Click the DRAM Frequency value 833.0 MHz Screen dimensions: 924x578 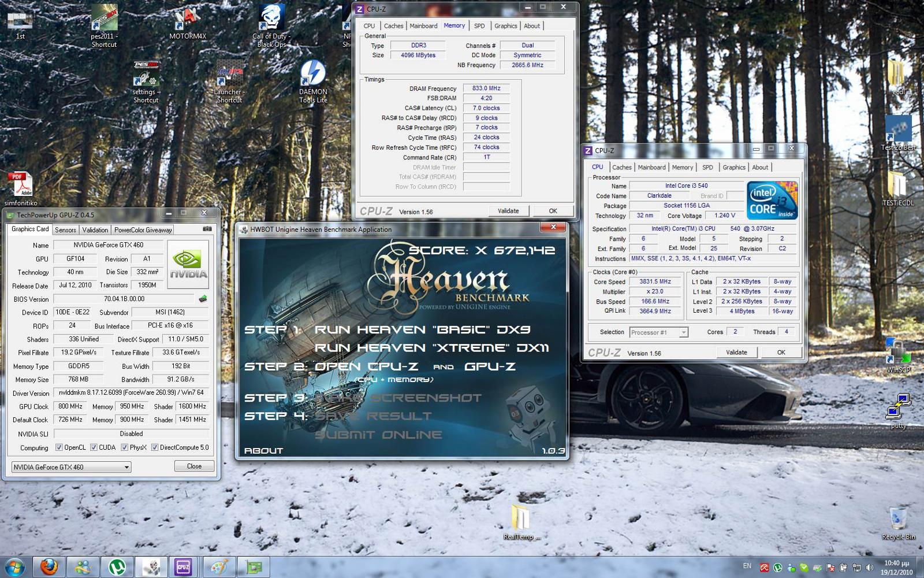click(486, 88)
